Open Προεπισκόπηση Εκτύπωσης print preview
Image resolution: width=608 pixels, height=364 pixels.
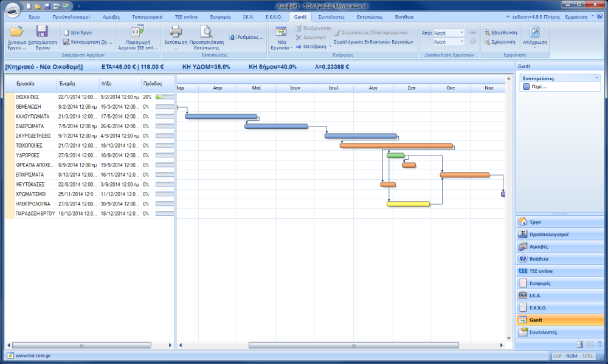(x=206, y=38)
